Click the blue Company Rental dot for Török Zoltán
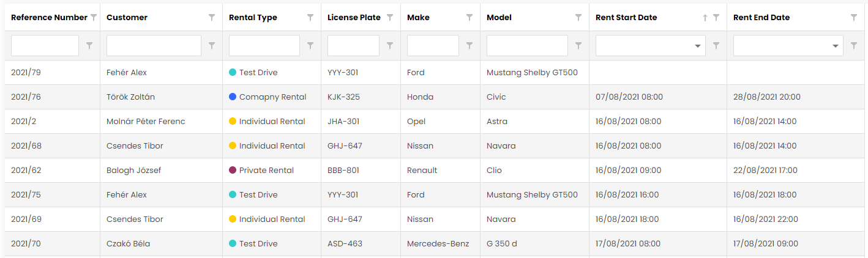Viewport: 868px width, 258px height. pyautogui.click(x=233, y=97)
